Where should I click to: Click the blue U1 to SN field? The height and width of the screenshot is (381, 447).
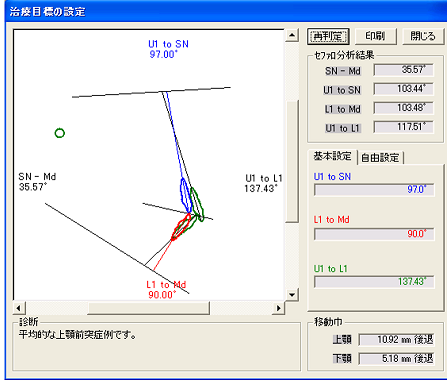(x=374, y=190)
